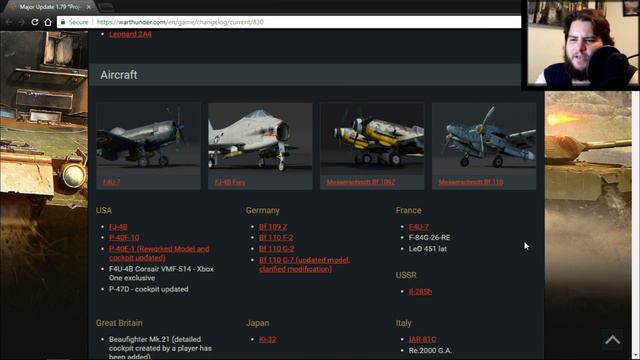The width and height of the screenshot is (640, 360).
Task: Click the LeO 451 list entry text
Action: coord(428,249)
